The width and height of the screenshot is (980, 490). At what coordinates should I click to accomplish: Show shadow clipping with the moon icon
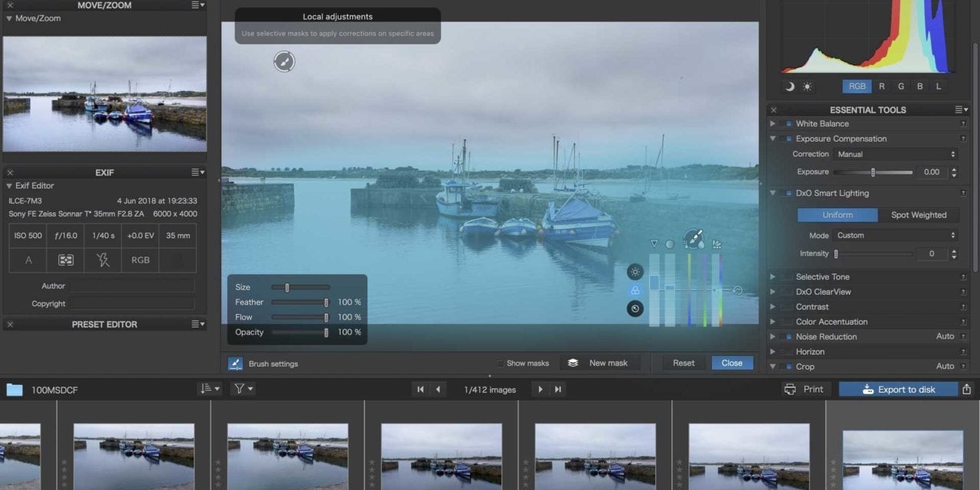[x=789, y=87]
